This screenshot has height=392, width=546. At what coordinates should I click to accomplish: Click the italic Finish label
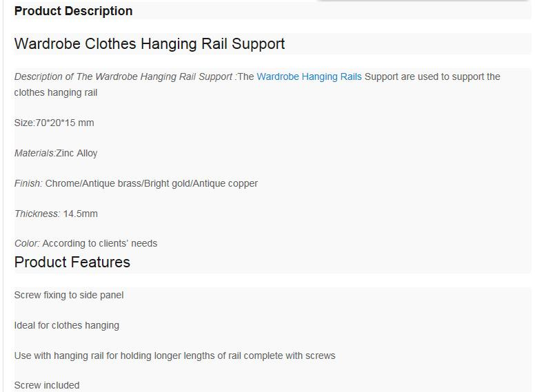(28, 183)
